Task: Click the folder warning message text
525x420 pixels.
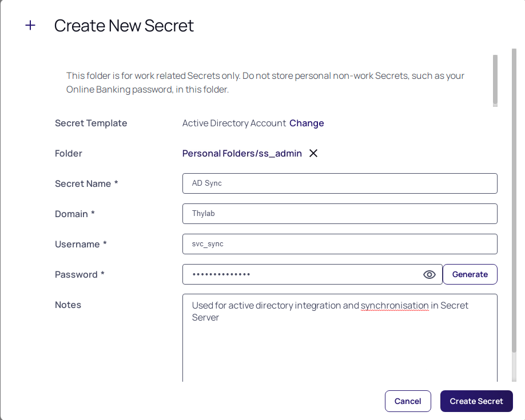Action: tap(265, 81)
